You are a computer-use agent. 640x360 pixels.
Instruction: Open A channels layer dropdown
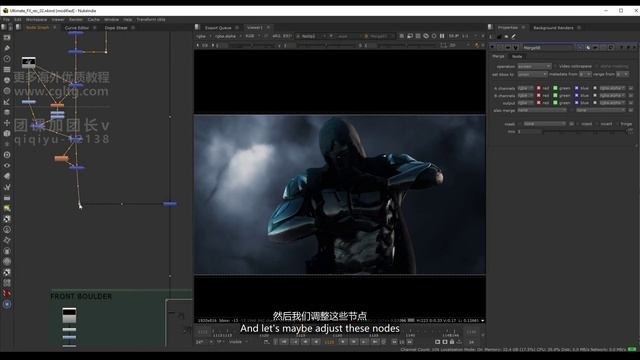(525, 88)
